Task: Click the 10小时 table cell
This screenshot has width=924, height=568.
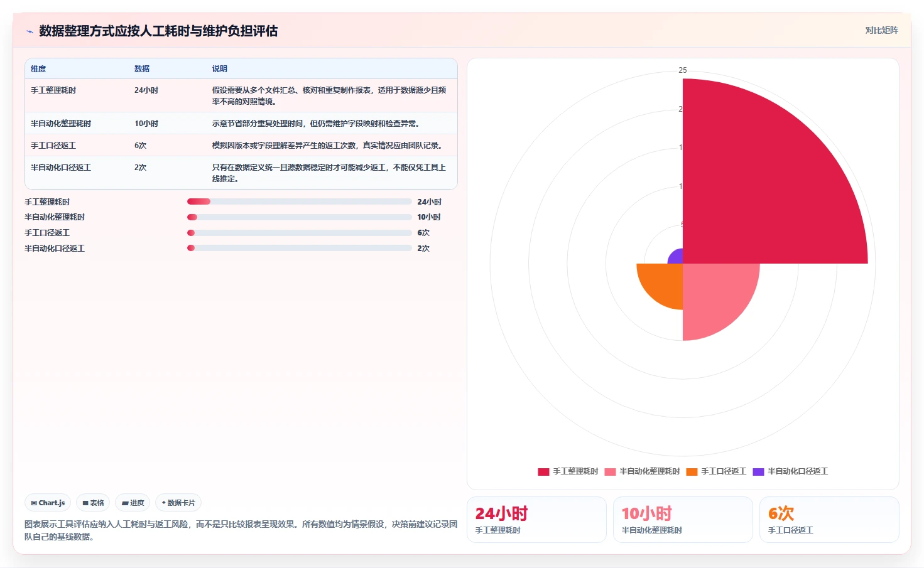Action: (146, 124)
